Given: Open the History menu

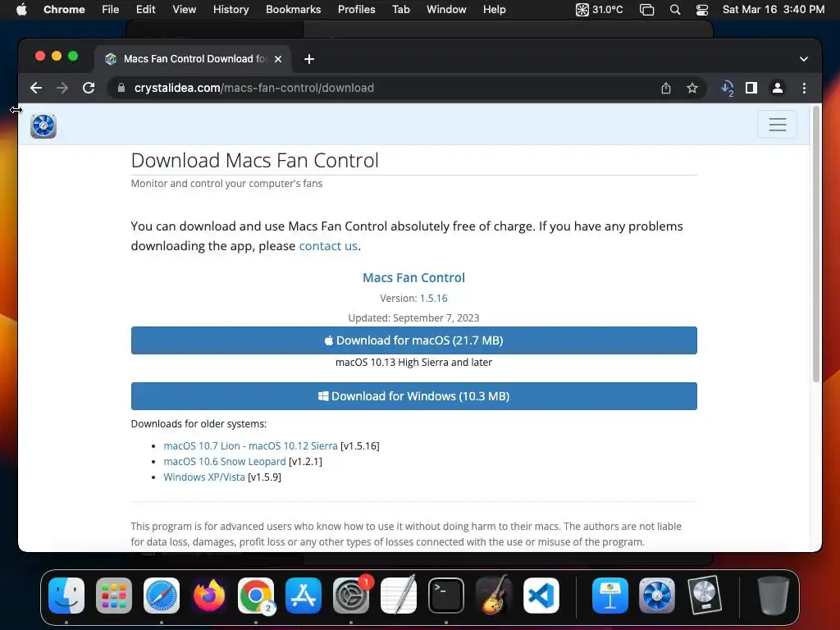Looking at the screenshot, I should (x=231, y=10).
